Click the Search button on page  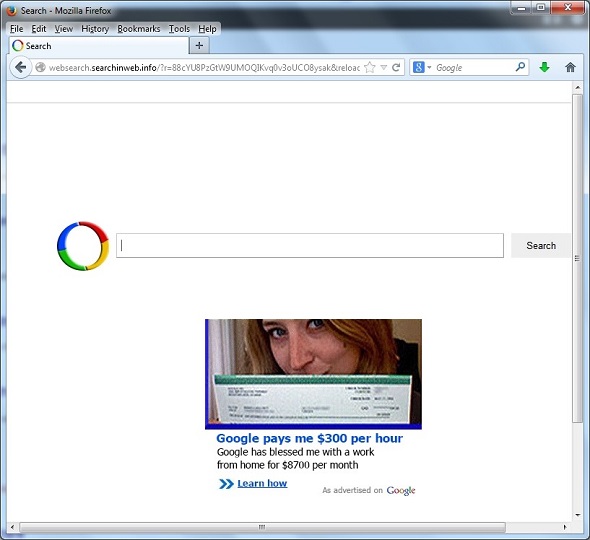[541, 246]
